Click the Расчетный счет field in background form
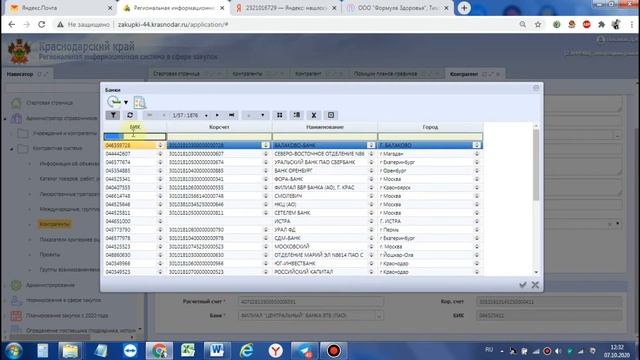Screen dimensions: 640x360 coord(311,302)
